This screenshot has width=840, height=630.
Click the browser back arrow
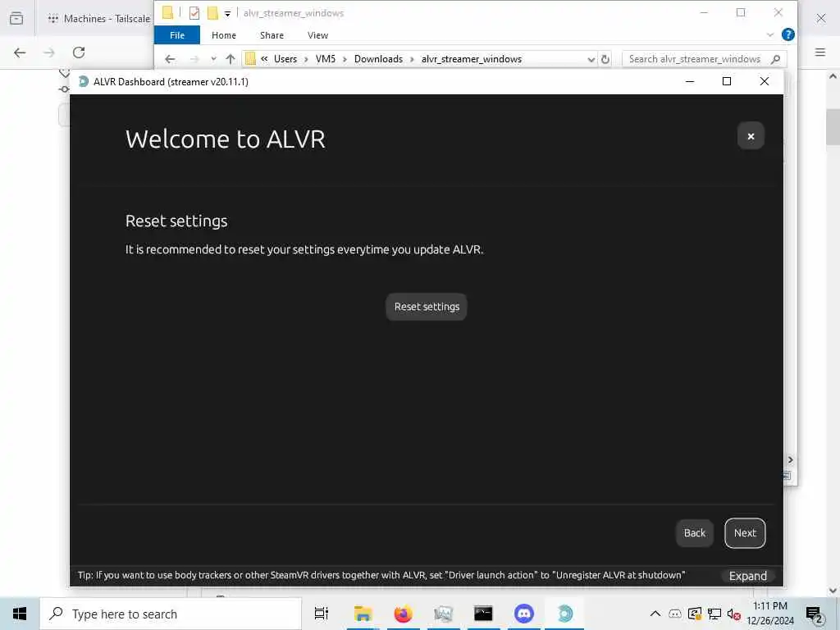pos(20,52)
